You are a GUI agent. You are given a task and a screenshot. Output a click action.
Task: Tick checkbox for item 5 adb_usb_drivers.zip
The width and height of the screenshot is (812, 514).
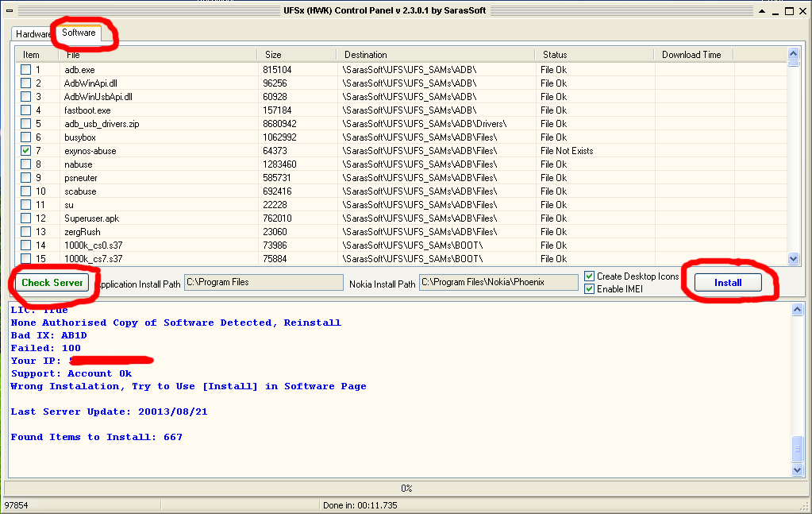[x=26, y=123]
